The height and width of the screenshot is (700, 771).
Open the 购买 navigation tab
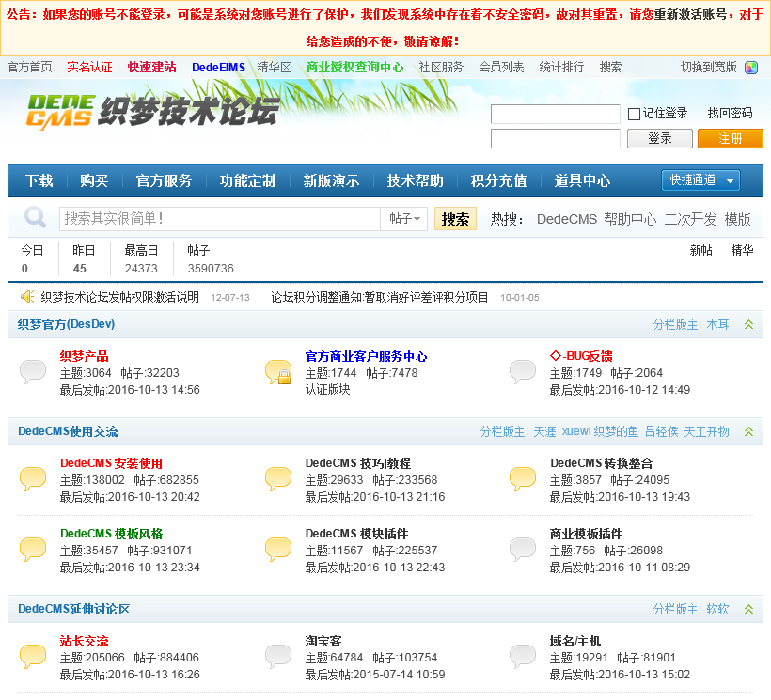pyautogui.click(x=94, y=180)
